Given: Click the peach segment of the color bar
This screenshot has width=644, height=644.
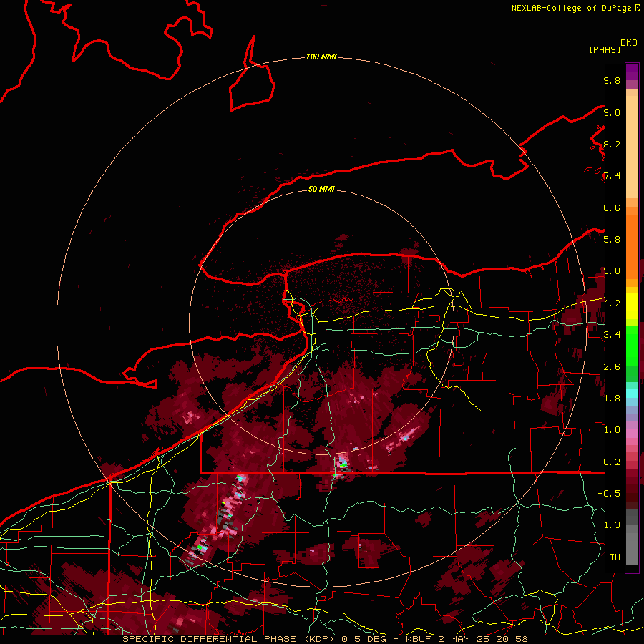Looking at the screenshot, I should (x=632, y=146).
